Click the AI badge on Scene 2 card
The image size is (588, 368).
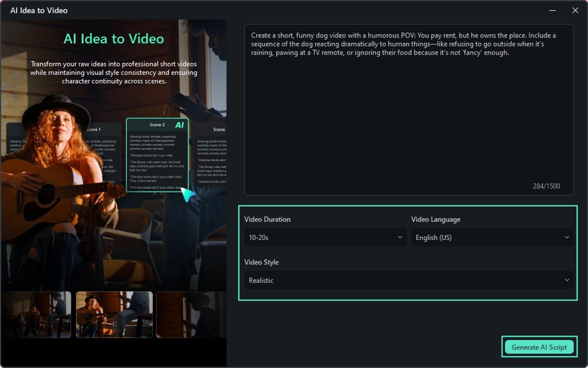pos(180,125)
